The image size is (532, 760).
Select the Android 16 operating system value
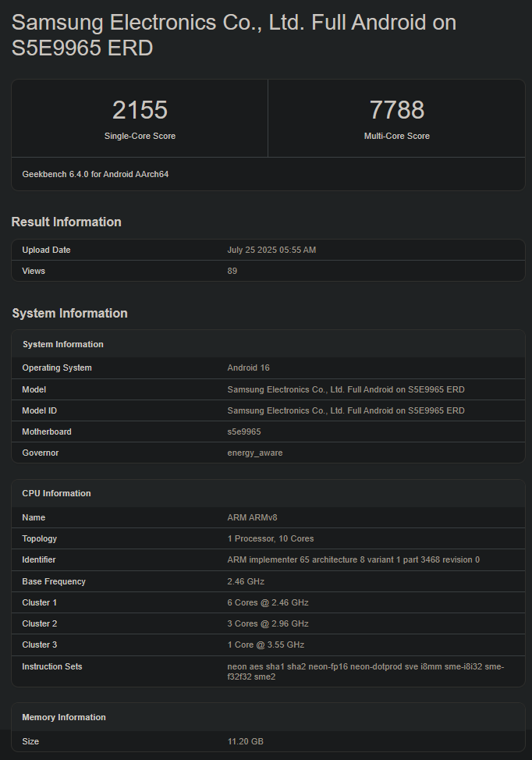pos(248,368)
